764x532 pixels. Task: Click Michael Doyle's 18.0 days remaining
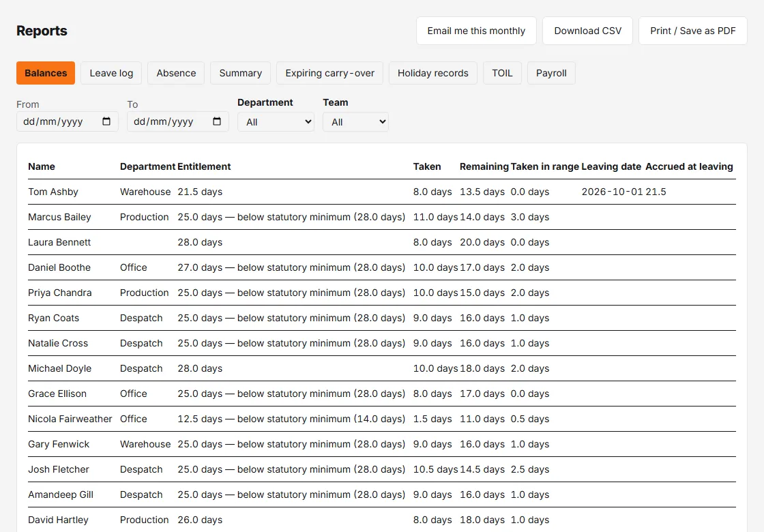pos(482,369)
